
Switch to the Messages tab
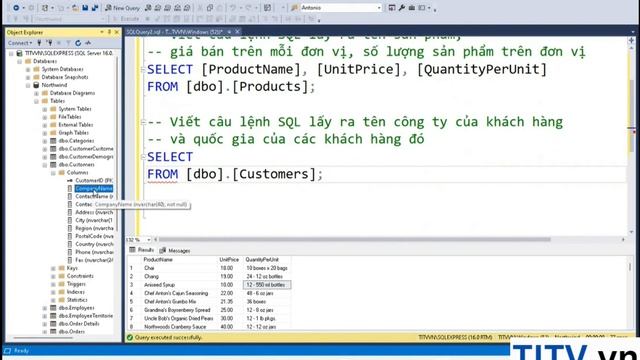[x=175, y=251]
